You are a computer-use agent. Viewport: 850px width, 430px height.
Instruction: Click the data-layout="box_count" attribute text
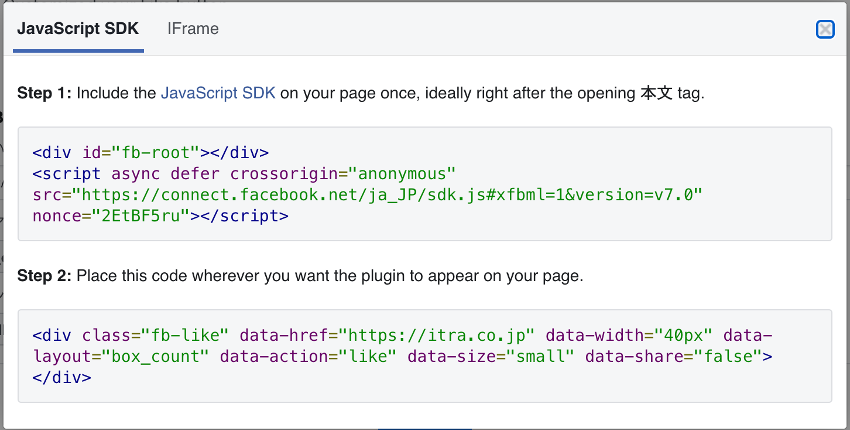point(121,356)
